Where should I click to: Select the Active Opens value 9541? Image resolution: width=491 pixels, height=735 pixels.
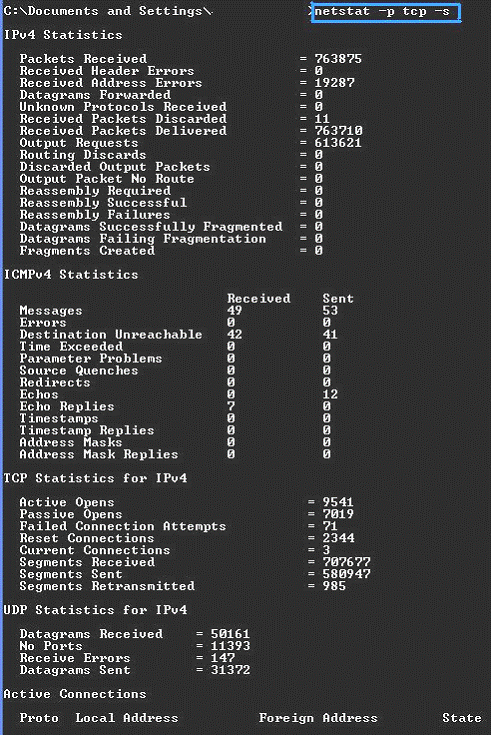(338, 502)
